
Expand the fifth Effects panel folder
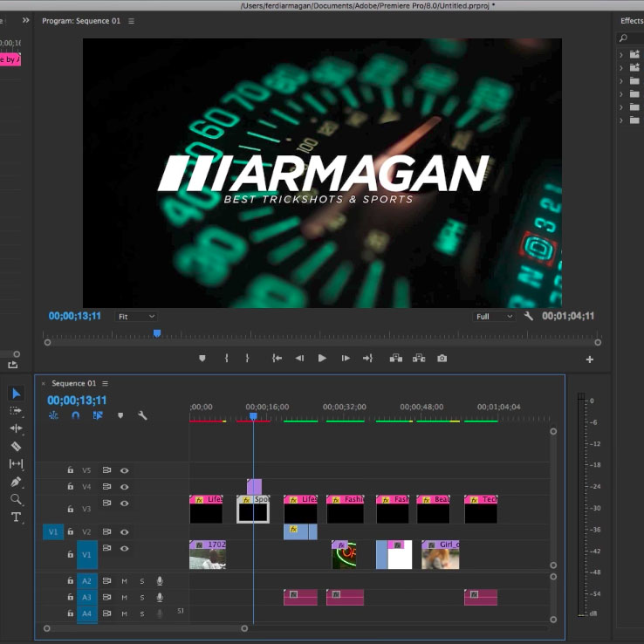(621, 107)
